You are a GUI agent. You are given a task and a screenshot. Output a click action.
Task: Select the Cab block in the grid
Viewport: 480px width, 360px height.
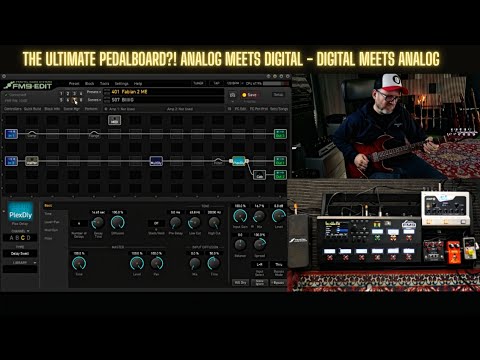tap(260, 175)
